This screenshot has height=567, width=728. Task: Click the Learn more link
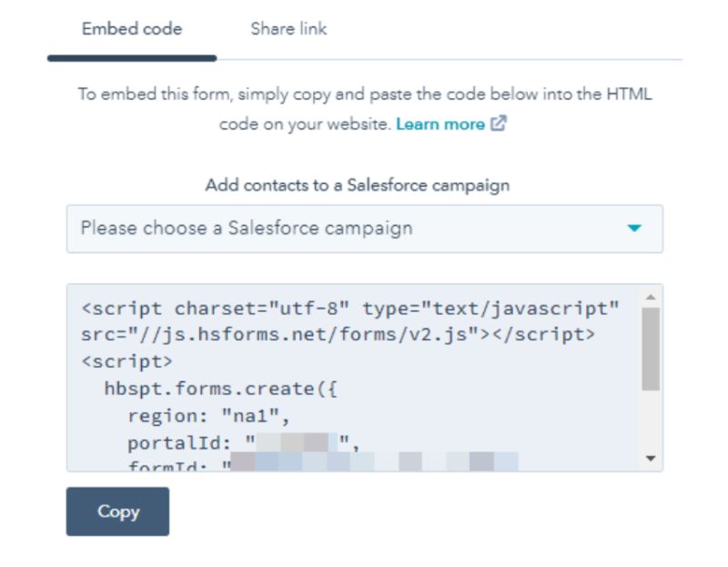440,125
